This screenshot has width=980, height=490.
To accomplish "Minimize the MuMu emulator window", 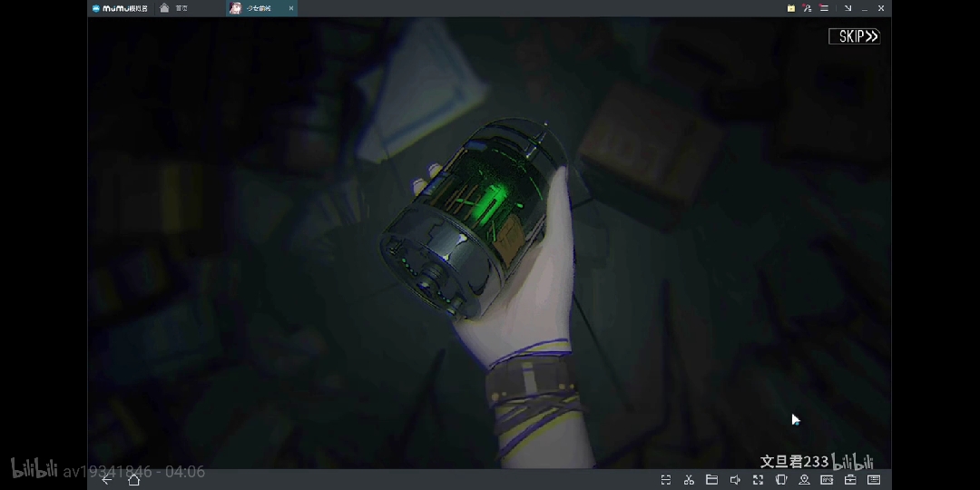I will point(865,8).
